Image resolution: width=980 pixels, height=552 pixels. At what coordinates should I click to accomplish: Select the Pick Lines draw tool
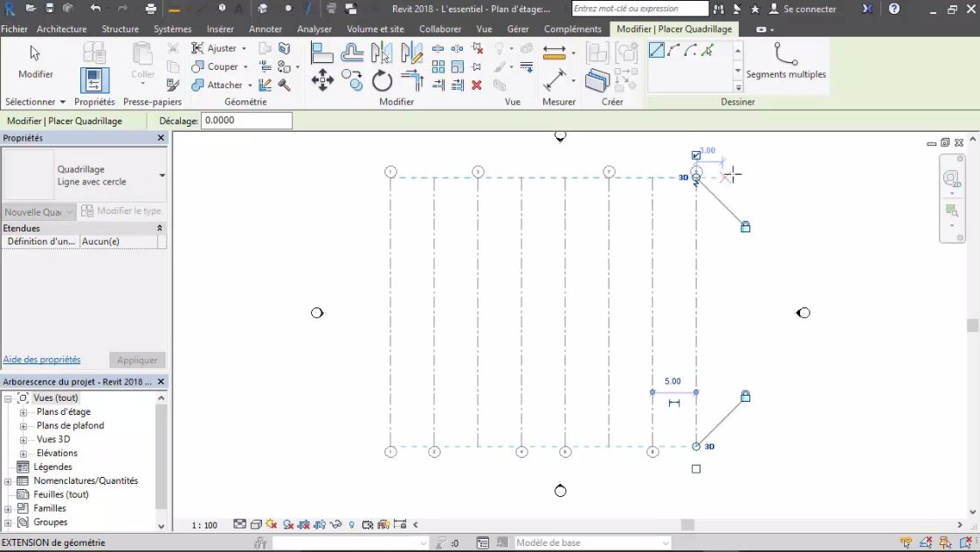pyautogui.click(x=707, y=50)
